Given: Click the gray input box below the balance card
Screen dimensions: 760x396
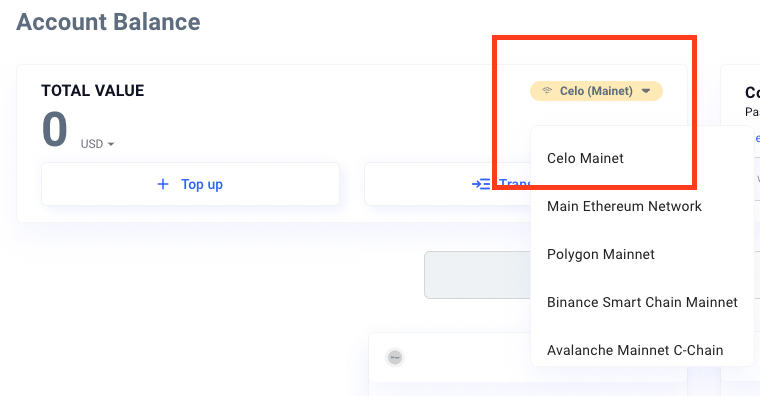Looking at the screenshot, I should [478, 275].
